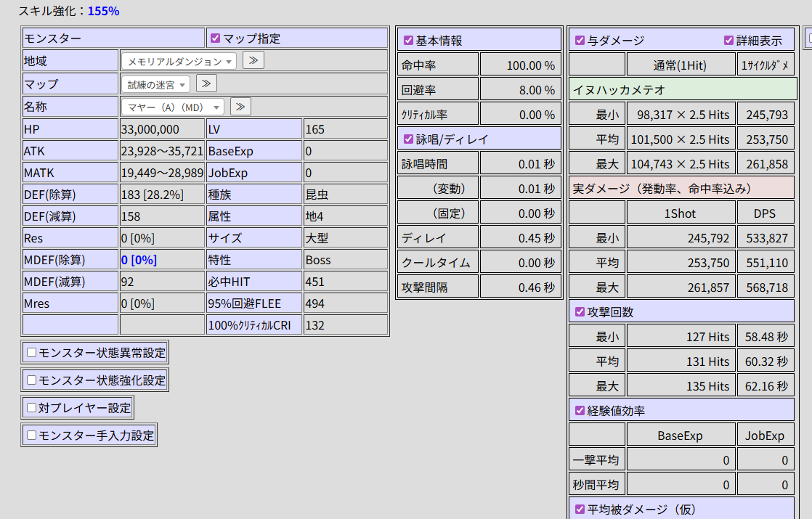Click the ≫ button beside the 地域 dropdown
The image size is (812, 519).
point(253,60)
